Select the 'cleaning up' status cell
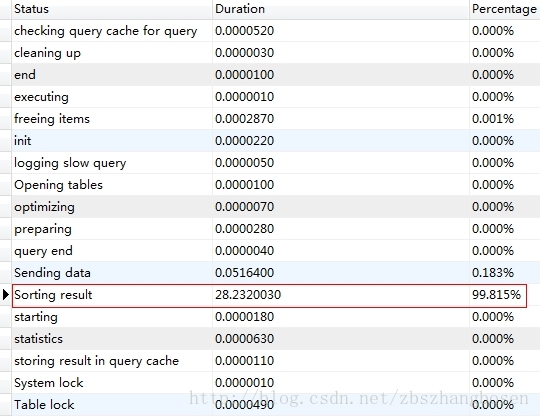540x418 pixels. [x=112, y=53]
